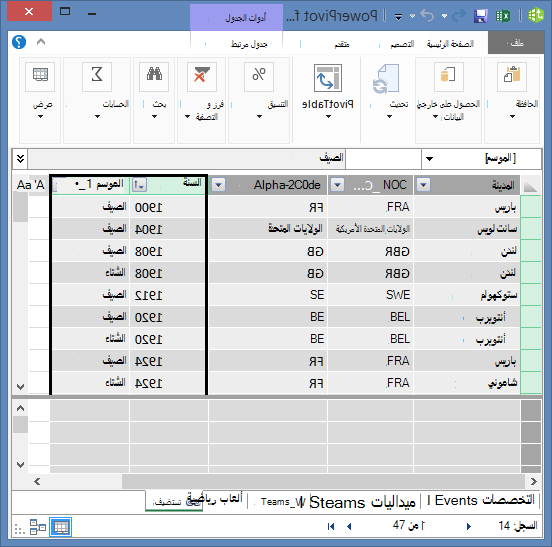Open the Calculations sigma icon

pos(97,76)
